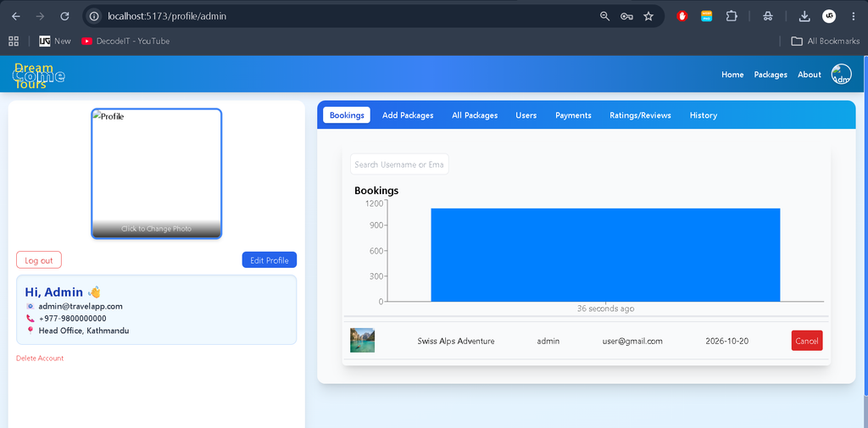Image resolution: width=868 pixels, height=428 pixels.
Task: Click 'Head Office, Kathmandu' address
Action: (x=84, y=331)
